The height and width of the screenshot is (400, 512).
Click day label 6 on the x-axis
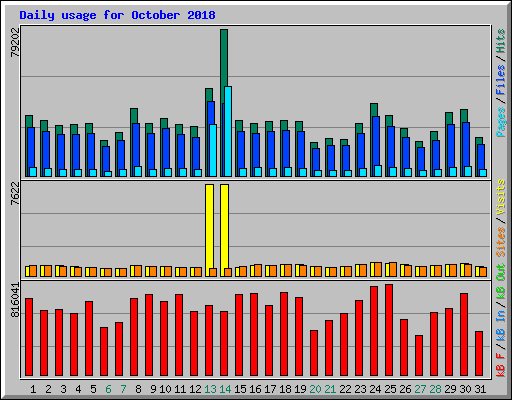108,389
